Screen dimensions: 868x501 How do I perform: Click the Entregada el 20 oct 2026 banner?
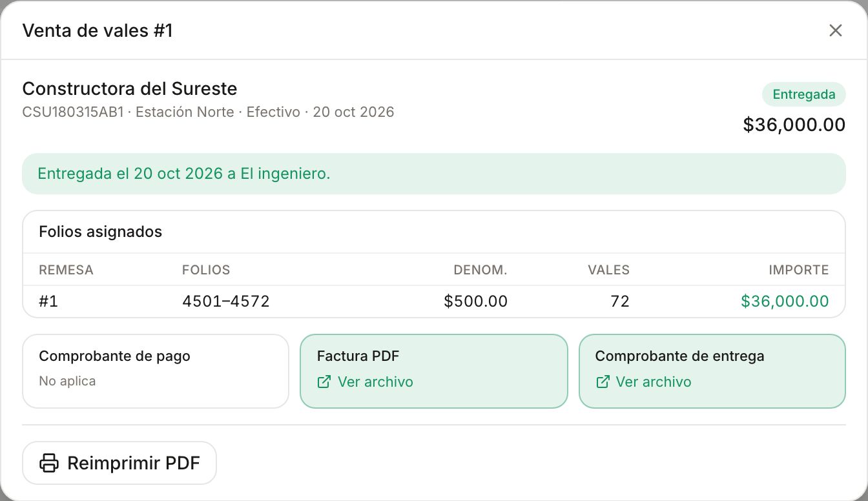(x=434, y=174)
